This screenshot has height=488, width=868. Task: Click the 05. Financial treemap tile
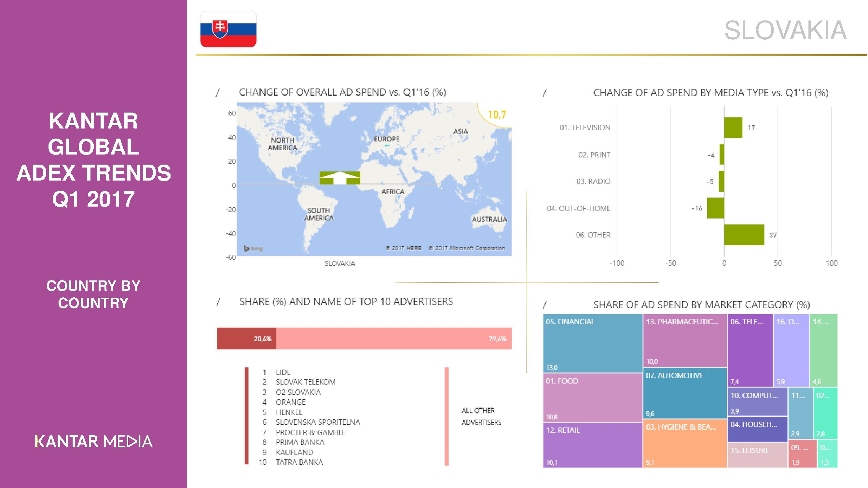pyautogui.click(x=592, y=343)
